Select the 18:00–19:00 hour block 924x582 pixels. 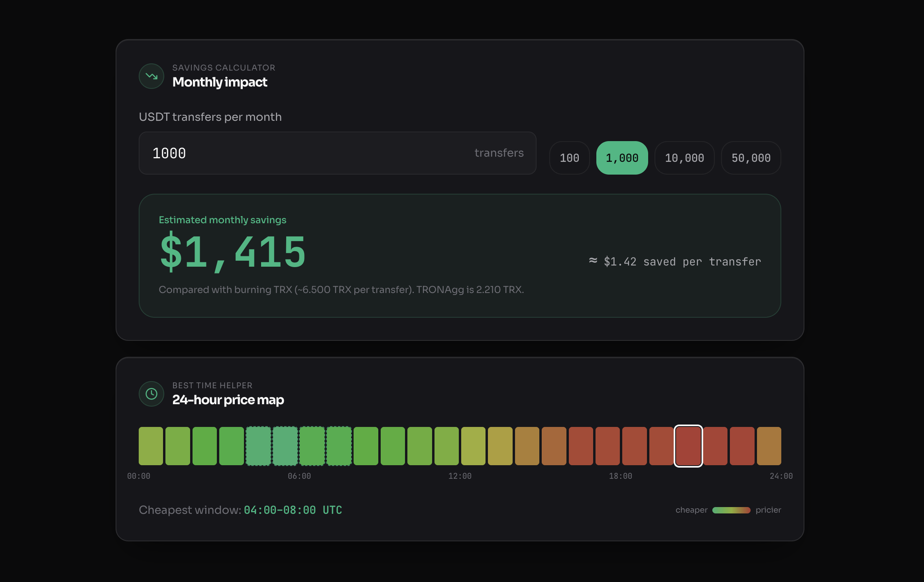pos(635,446)
